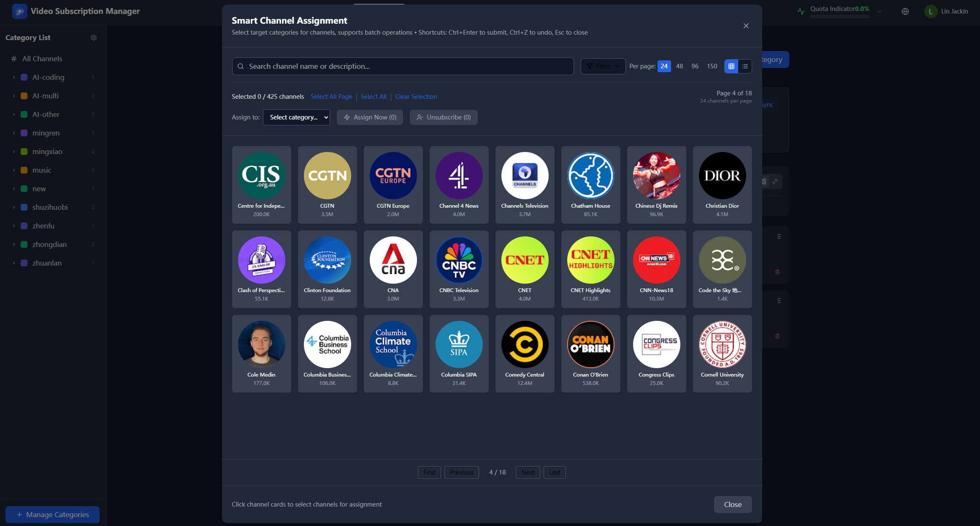980x526 pixels.
Task: Expand the shuzihuobi category
Action: click(14, 207)
